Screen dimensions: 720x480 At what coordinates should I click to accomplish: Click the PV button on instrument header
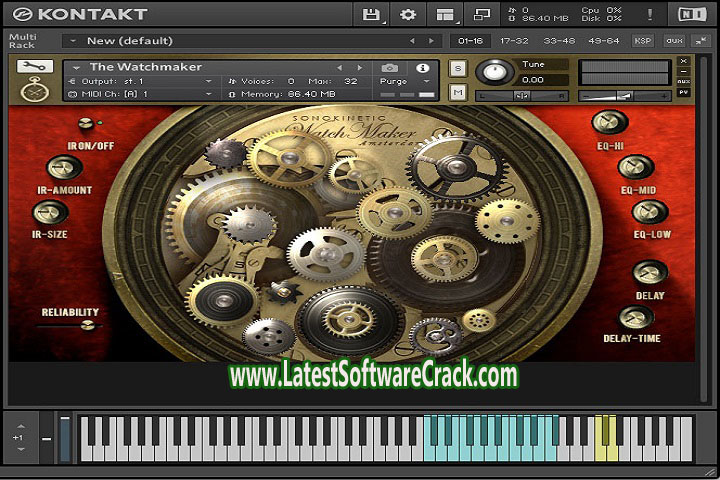coord(683,92)
